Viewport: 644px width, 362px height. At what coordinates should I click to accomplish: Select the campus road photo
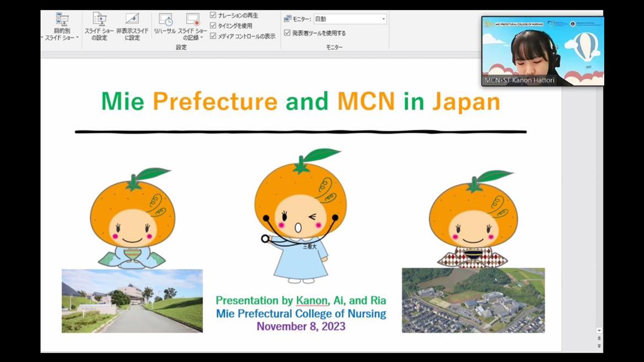pos(132,301)
